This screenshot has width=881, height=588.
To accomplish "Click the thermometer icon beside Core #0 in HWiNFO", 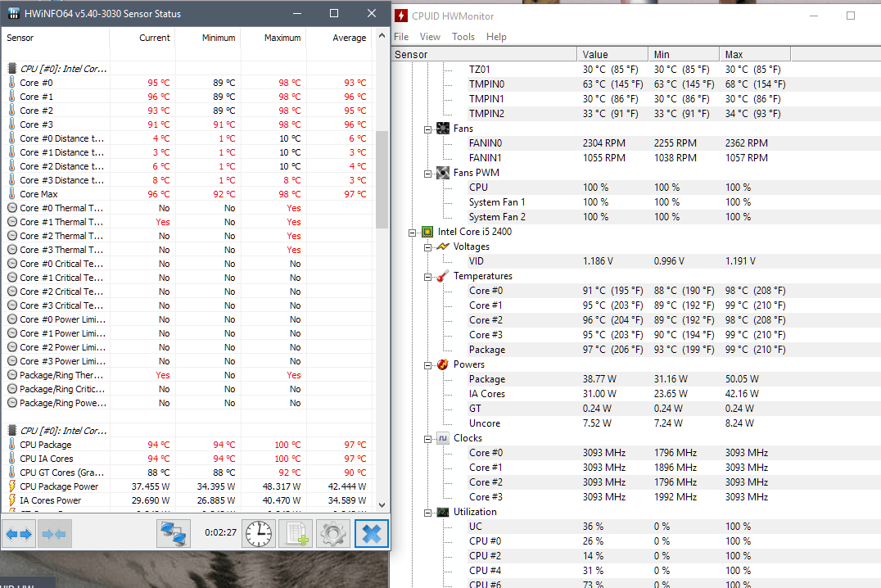I will pos(11,82).
